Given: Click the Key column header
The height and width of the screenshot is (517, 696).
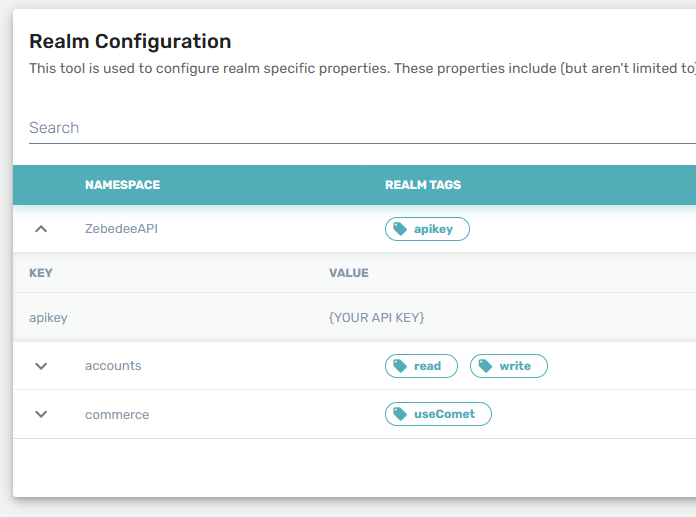Looking at the screenshot, I should pyautogui.click(x=41, y=273).
